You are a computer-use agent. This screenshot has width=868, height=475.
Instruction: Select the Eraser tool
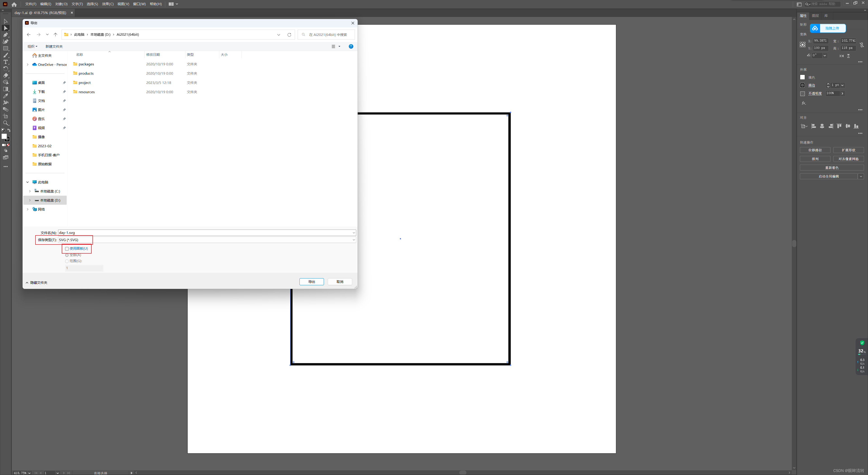[6, 76]
